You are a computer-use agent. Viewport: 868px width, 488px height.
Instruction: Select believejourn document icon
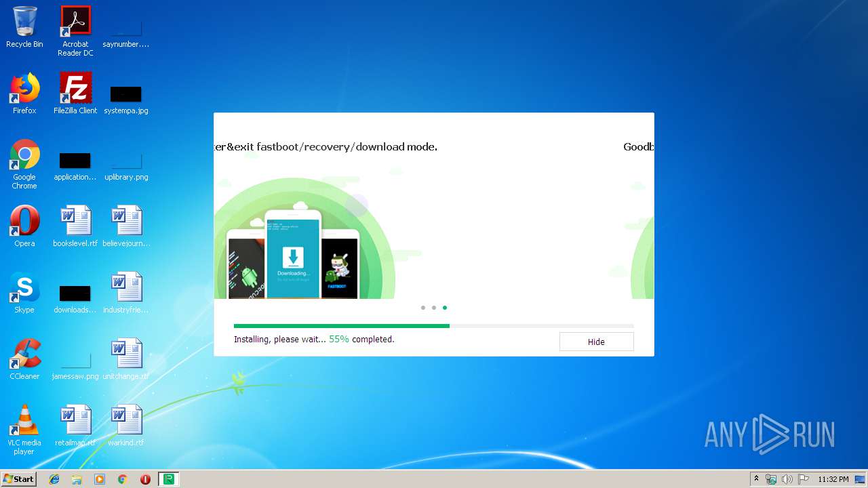pos(126,226)
